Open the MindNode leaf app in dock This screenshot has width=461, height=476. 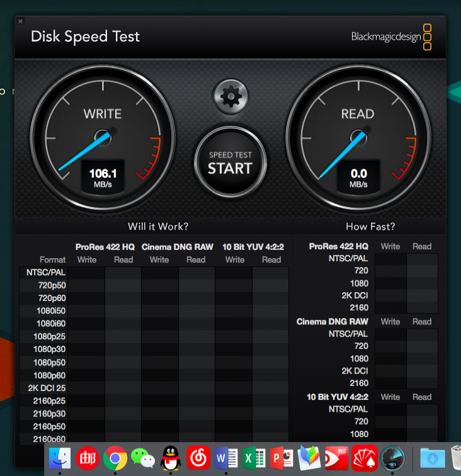coord(309,458)
